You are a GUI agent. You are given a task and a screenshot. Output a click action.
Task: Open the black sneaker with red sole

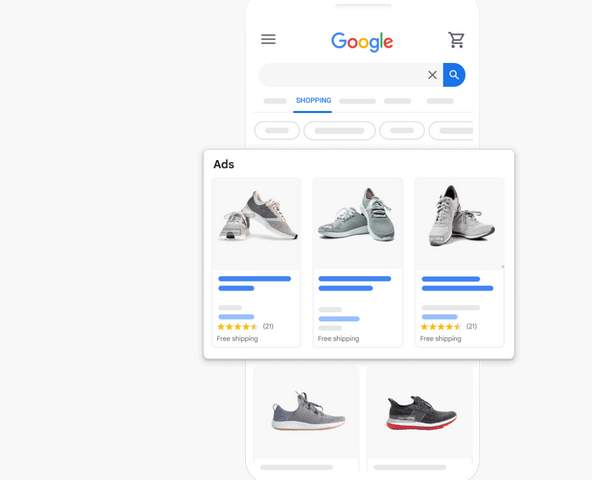click(420, 412)
